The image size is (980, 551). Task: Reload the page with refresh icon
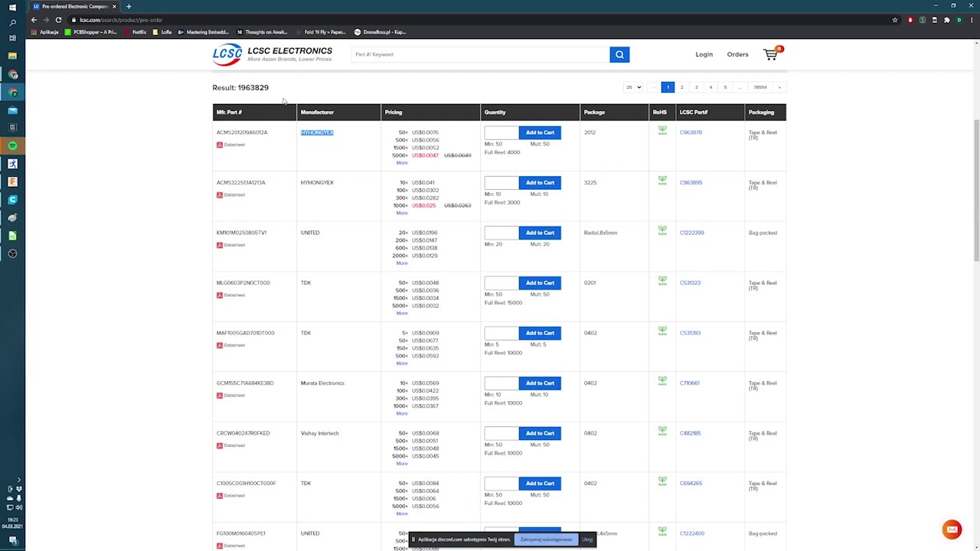pos(58,20)
